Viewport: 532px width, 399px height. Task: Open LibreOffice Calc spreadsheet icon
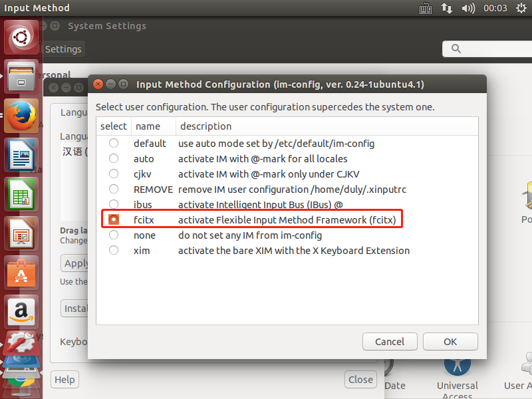[x=21, y=195]
